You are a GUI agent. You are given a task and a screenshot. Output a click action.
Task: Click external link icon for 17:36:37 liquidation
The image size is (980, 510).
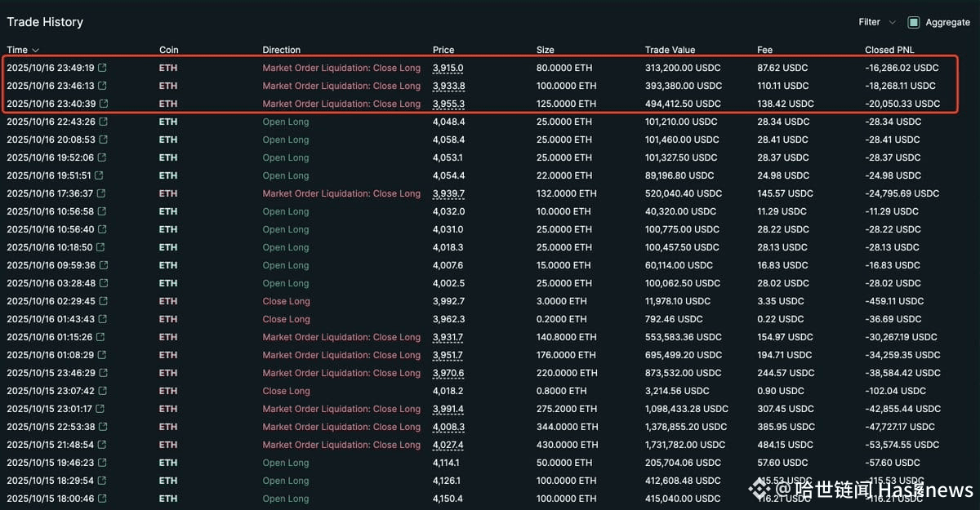(x=103, y=193)
